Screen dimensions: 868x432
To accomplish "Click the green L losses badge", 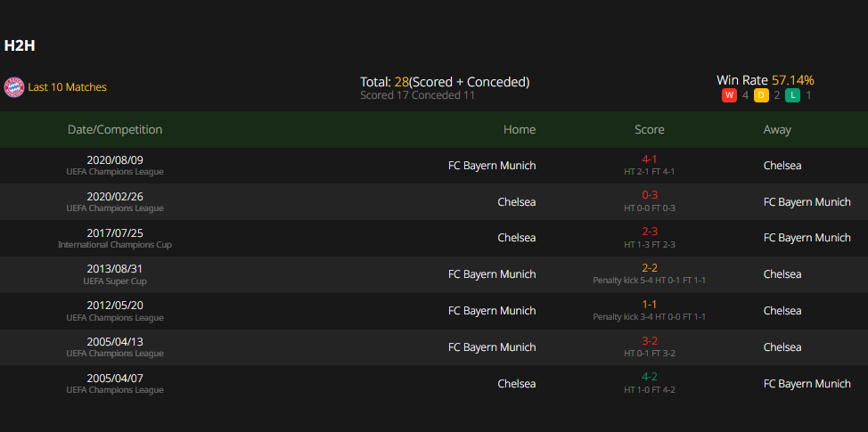I will [793, 95].
